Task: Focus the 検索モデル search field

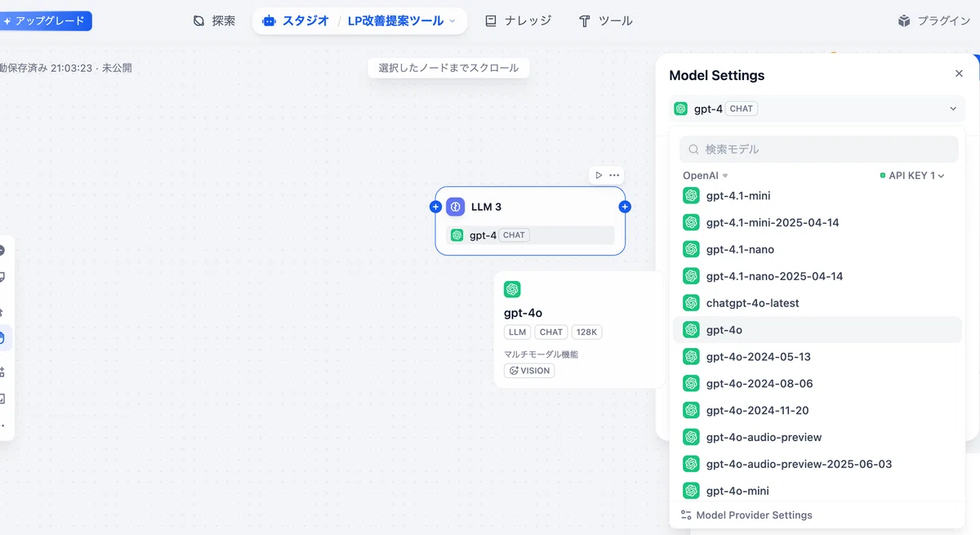Action: (x=818, y=149)
